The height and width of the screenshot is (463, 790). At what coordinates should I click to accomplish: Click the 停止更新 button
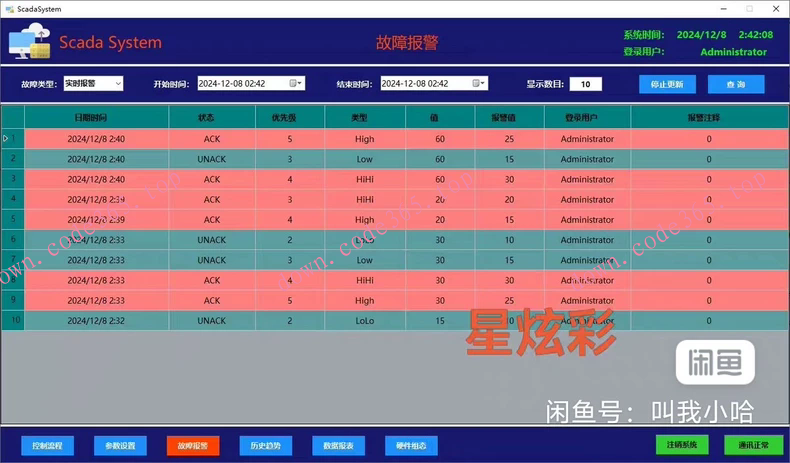667,84
